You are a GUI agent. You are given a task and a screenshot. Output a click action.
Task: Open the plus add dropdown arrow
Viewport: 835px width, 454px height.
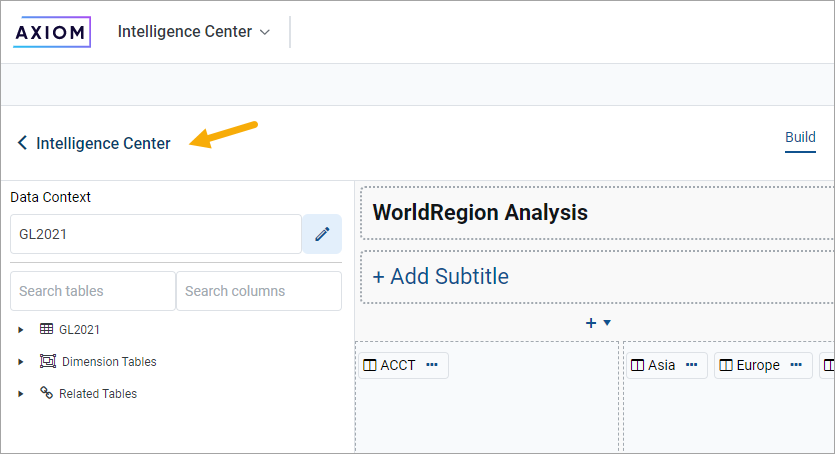[x=607, y=322]
